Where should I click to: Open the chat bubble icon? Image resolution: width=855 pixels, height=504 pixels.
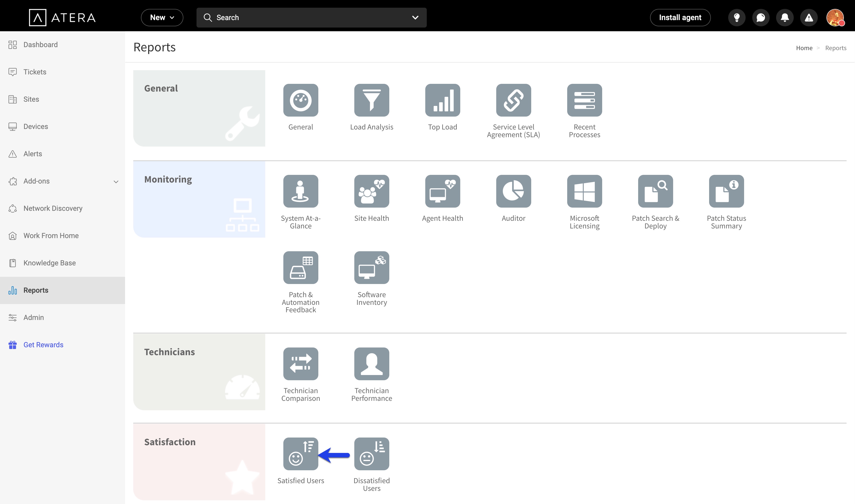[x=760, y=18]
